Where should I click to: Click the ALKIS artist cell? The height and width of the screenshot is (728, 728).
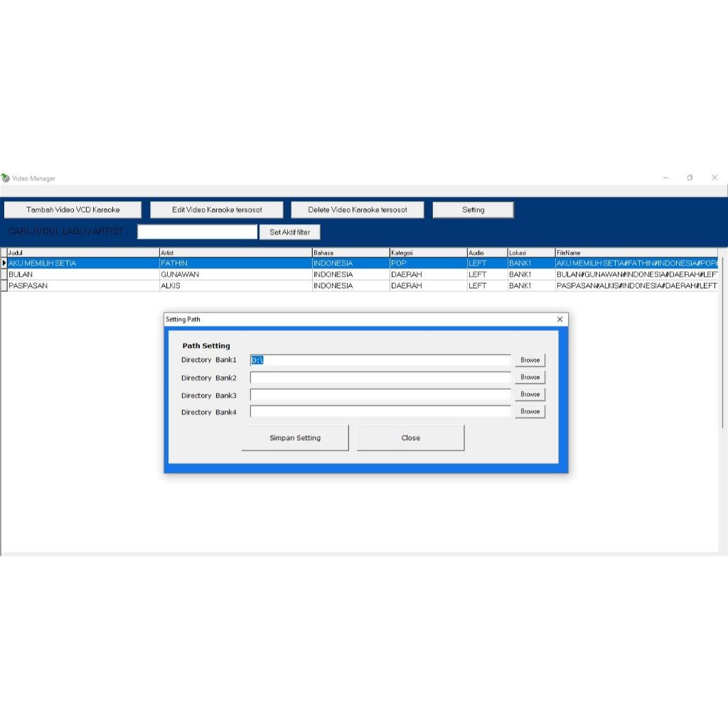[235, 286]
